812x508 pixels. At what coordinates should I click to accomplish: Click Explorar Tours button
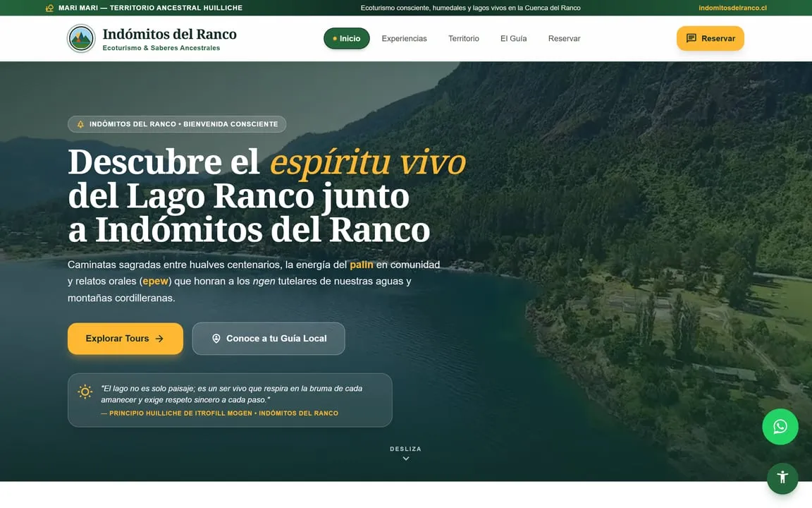[125, 339]
